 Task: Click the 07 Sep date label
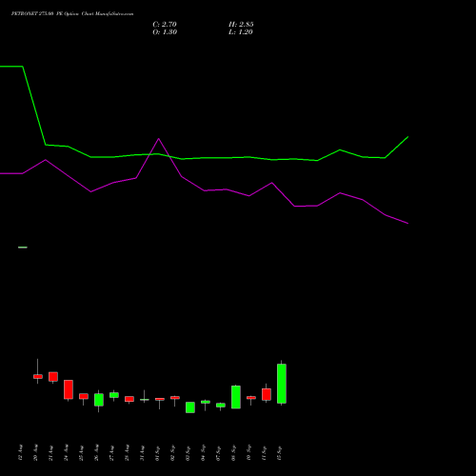(218, 452)
